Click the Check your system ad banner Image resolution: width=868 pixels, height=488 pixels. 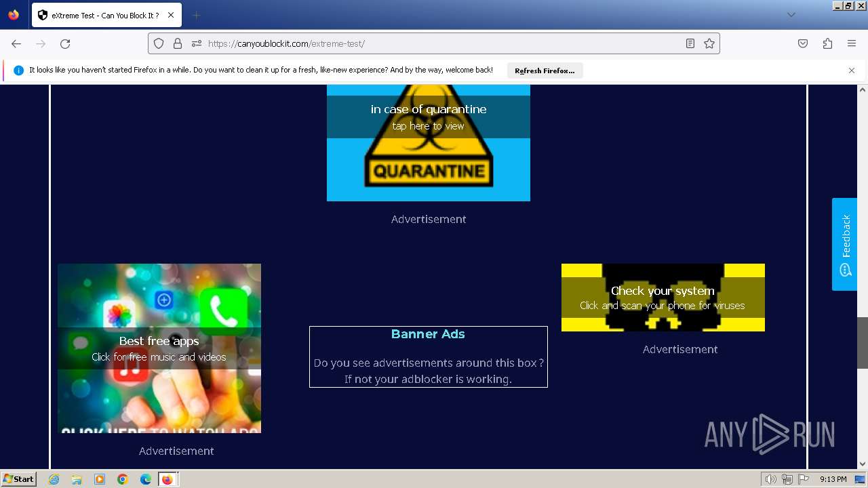[663, 298]
